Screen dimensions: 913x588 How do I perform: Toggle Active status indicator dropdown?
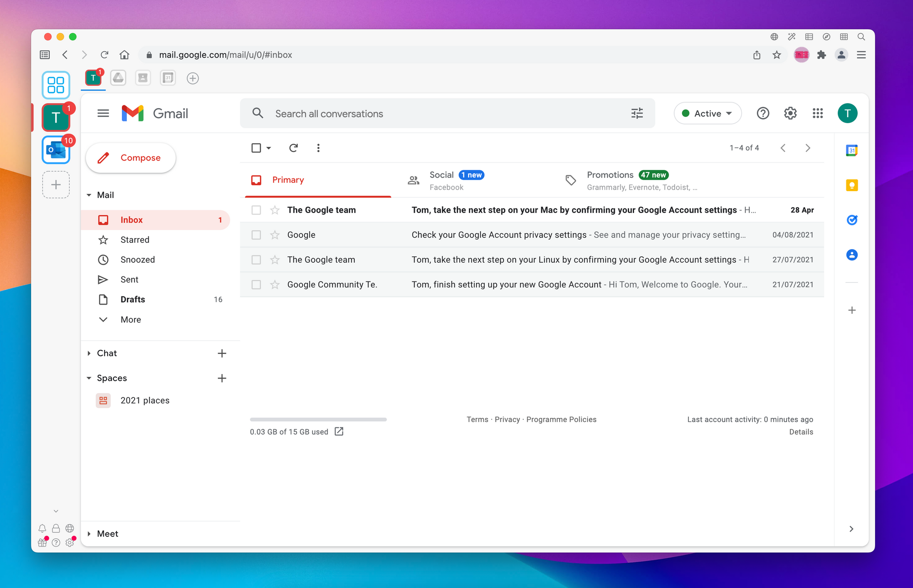pyautogui.click(x=707, y=114)
